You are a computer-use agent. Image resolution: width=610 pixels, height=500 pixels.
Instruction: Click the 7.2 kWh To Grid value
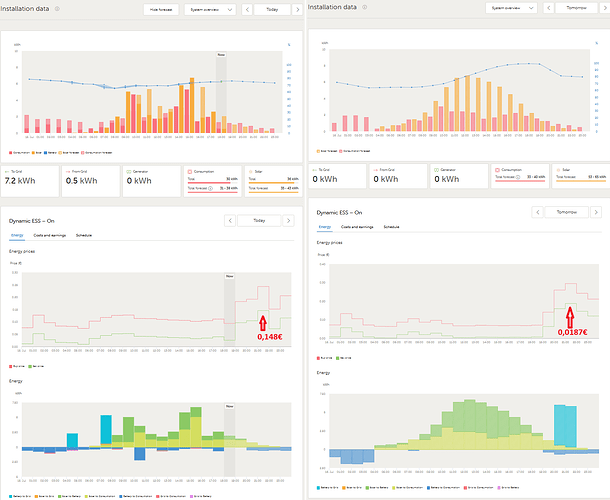pyautogui.click(x=20, y=181)
